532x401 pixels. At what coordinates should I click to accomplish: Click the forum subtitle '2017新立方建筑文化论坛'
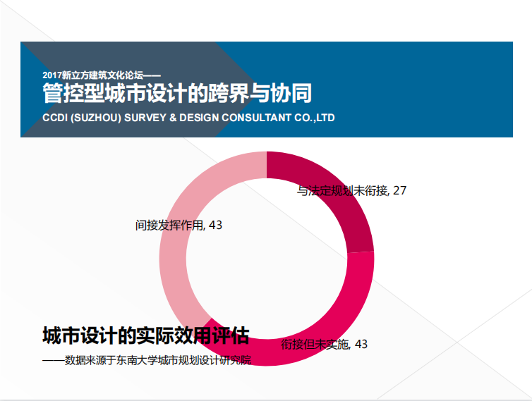[92, 75]
